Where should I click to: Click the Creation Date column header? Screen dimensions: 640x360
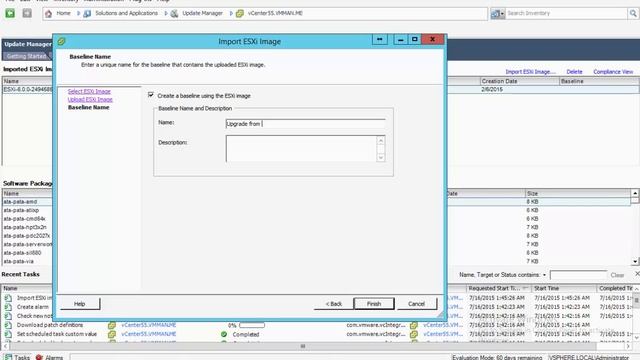click(519, 81)
